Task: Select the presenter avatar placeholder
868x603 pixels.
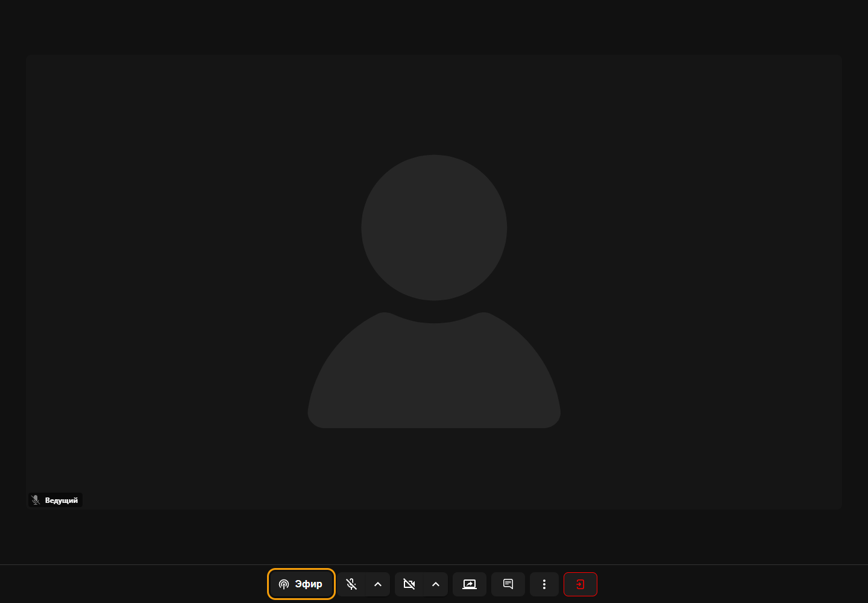Action: point(434,291)
